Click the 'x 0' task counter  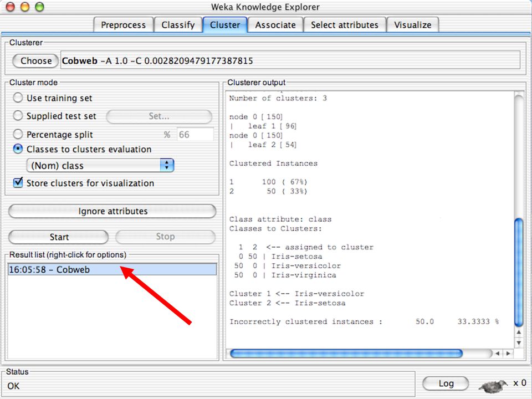coord(519,383)
